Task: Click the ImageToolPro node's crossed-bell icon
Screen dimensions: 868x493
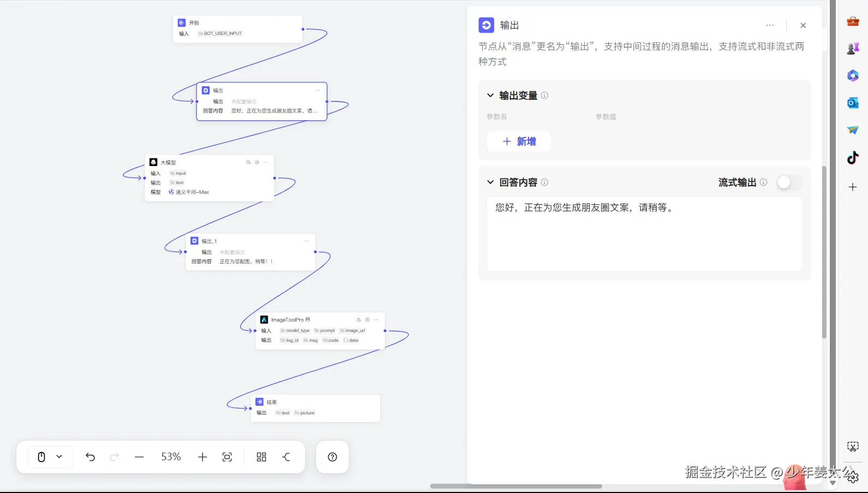Action: click(359, 319)
